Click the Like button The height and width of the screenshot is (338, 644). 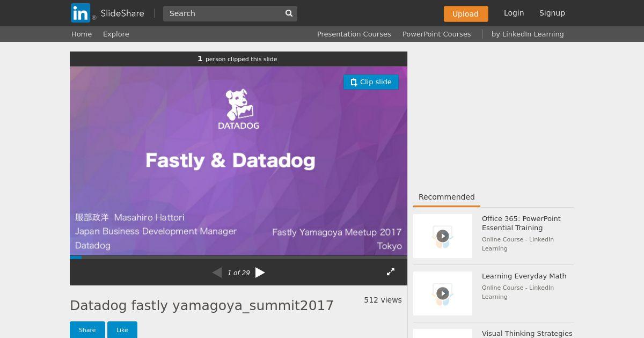[x=122, y=330]
